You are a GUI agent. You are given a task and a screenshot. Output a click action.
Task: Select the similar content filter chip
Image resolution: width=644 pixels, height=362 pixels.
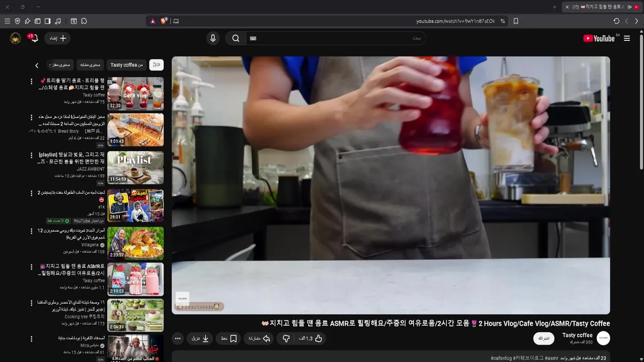(91, 65)
